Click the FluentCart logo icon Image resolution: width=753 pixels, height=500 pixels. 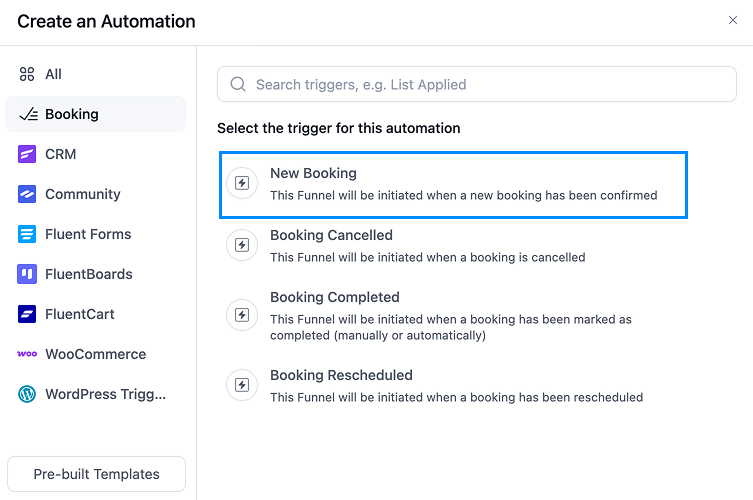click(x=27, y=314)
